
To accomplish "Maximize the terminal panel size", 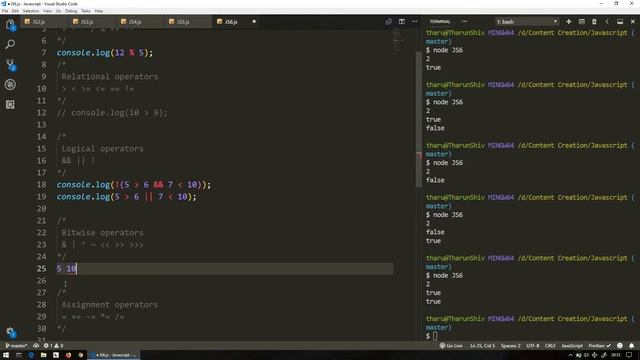I will (620, 22).
